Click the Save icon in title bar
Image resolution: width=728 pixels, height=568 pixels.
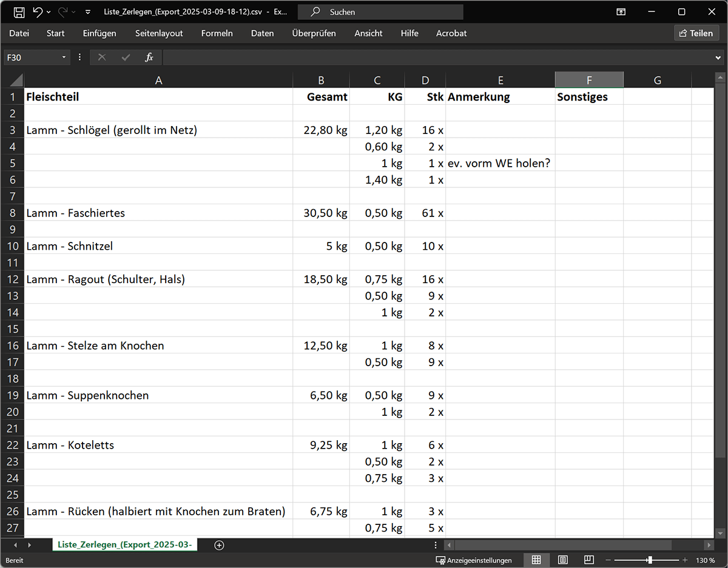pos(19,12)
